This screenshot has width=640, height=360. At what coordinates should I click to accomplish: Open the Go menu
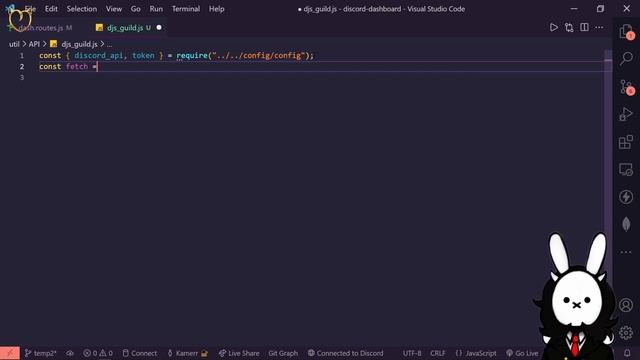tap(136, 9)
